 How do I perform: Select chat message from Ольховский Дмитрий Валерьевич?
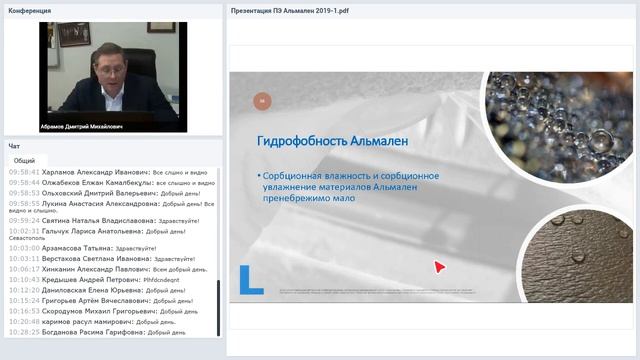tap(104, 193)
